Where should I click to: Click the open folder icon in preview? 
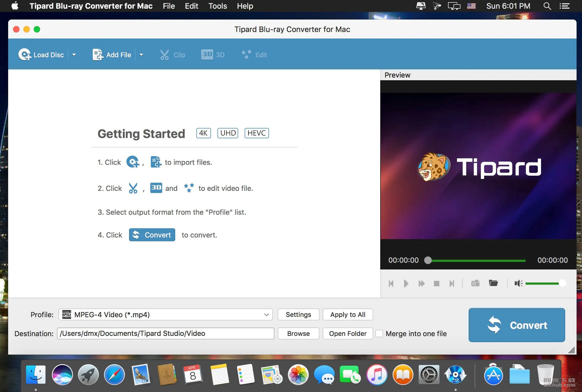[x=494, y=284]
